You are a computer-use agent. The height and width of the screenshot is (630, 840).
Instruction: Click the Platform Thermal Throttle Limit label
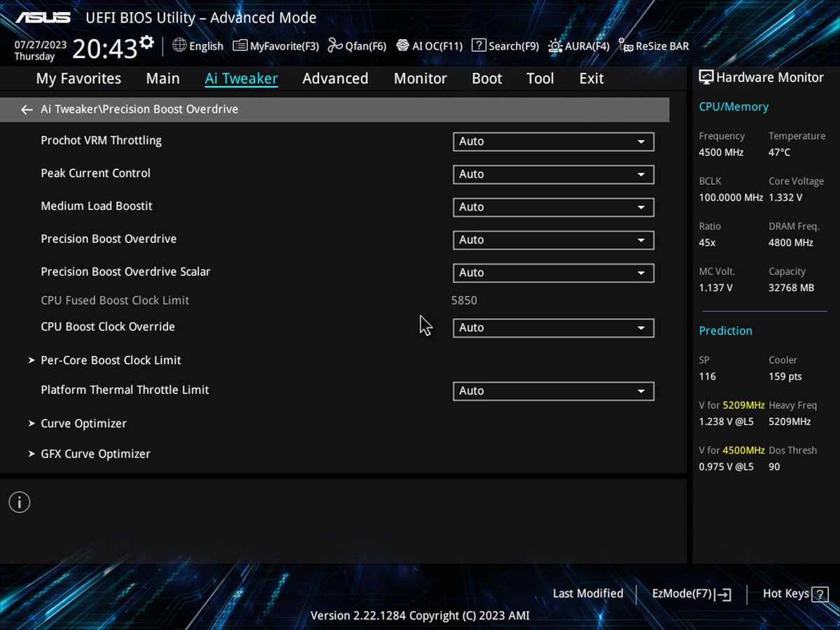click(x=125, y=390)
